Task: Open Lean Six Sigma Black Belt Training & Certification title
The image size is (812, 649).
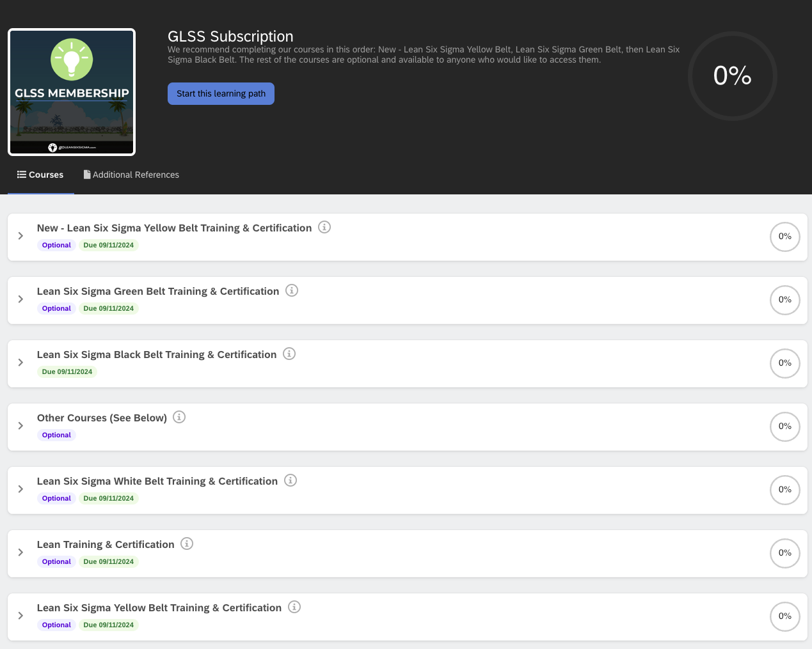Action: 157,354
